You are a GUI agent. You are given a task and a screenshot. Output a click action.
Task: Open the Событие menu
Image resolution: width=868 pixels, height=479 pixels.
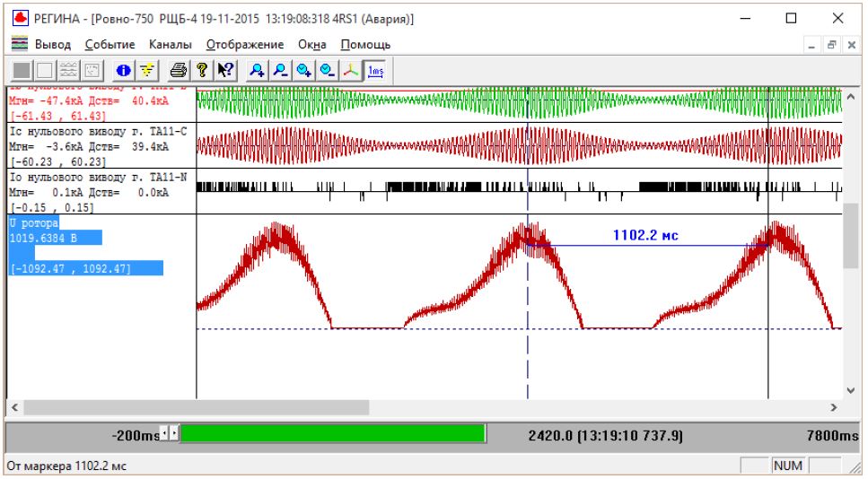pyautogui.click(x=110, y=44)
